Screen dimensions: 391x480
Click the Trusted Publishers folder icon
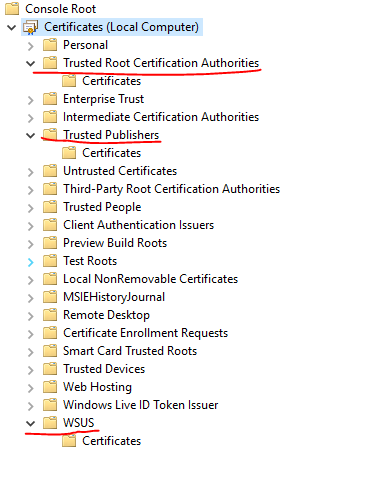click(50, 135)
